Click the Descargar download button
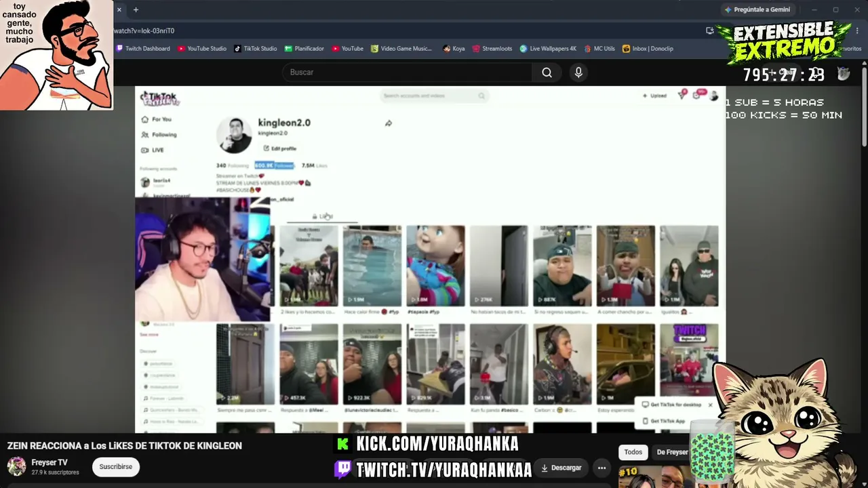 (561, 468)
